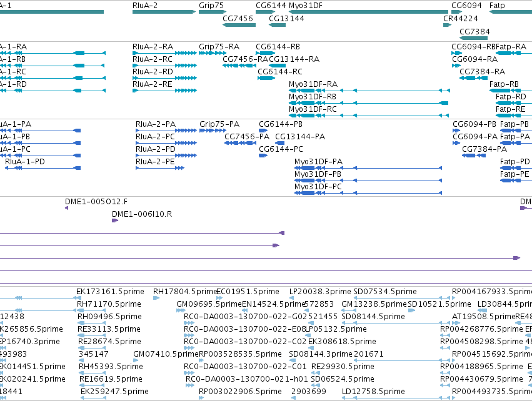Open EST GM07410.5prime
532x401 pixels.
166,354
